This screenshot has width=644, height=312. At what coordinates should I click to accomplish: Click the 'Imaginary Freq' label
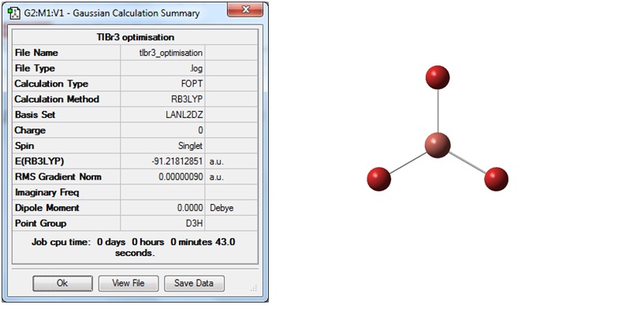47,192
